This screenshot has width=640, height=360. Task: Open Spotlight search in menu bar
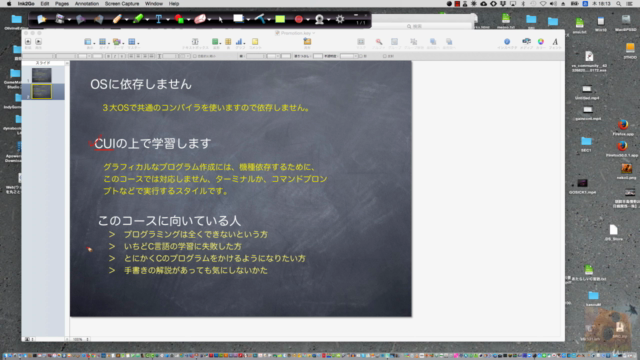[x=619, y=4]
